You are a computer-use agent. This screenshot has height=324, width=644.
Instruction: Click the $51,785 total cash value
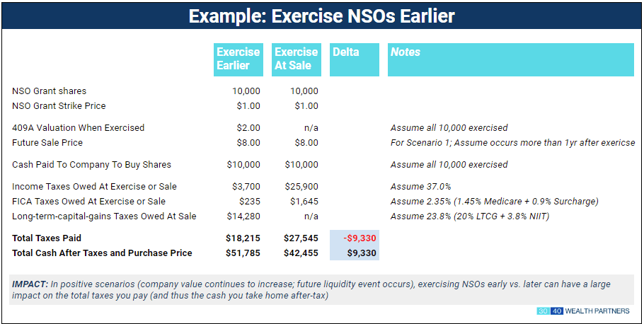(x=243, y=253)
